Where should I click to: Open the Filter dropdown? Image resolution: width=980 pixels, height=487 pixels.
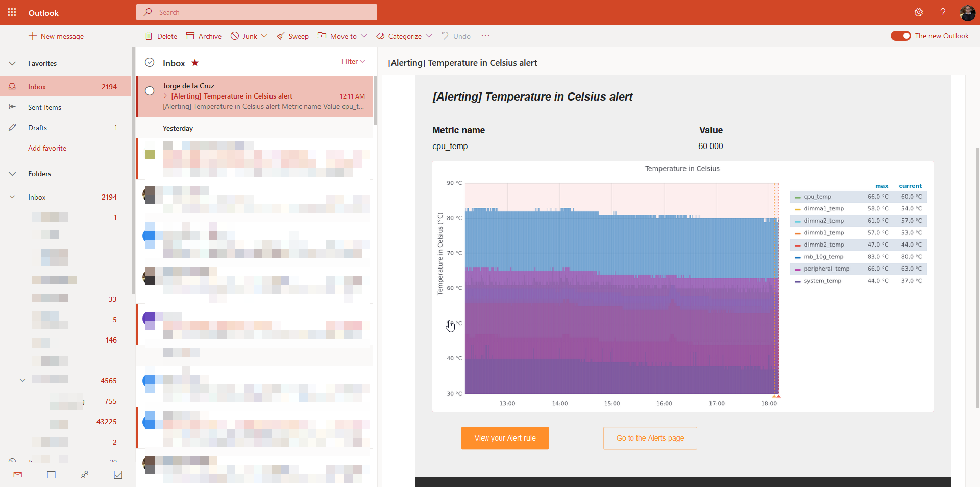[353, 61]
